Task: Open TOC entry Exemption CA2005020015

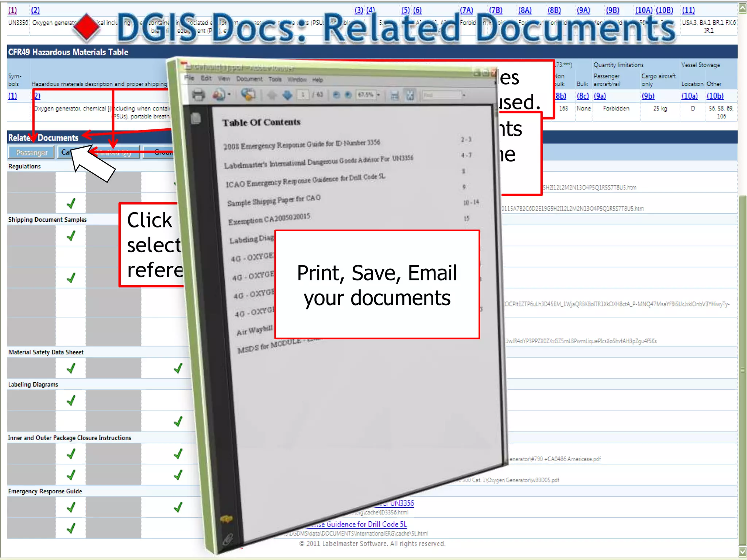Action: 269,219
